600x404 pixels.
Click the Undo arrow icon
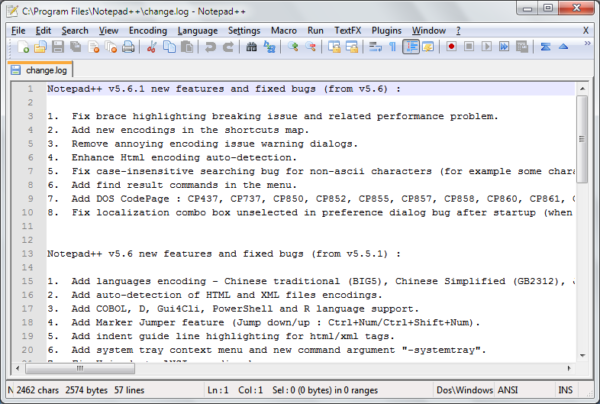pos(211,47)
